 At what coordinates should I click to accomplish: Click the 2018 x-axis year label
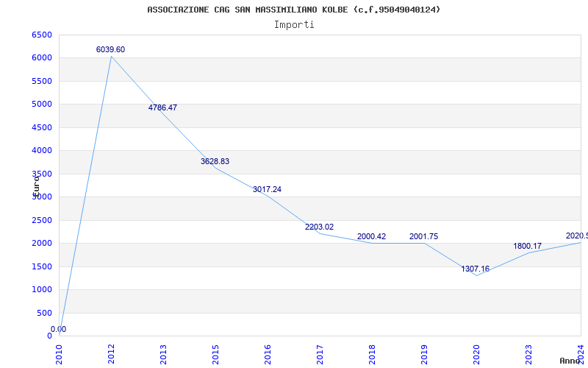click(x=372, y=355)
